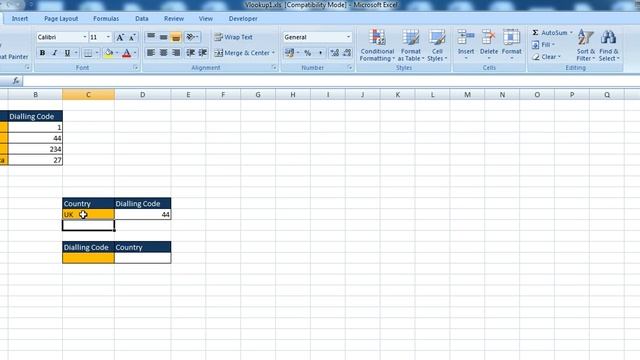Open Cell Styles gallery

[437, 45]
